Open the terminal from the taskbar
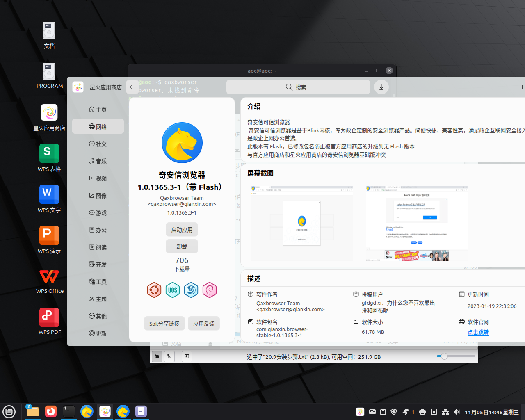525x420 pixels. click(x=69, y=411)
